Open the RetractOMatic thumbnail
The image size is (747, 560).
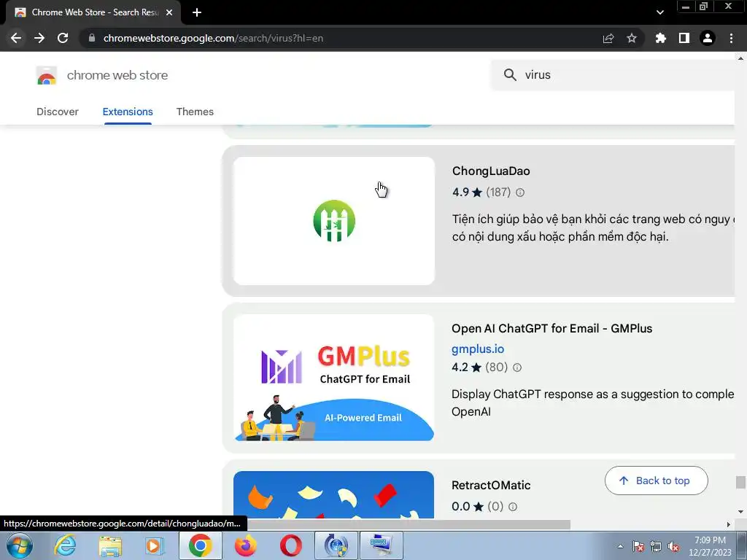[x=334, y=494]
